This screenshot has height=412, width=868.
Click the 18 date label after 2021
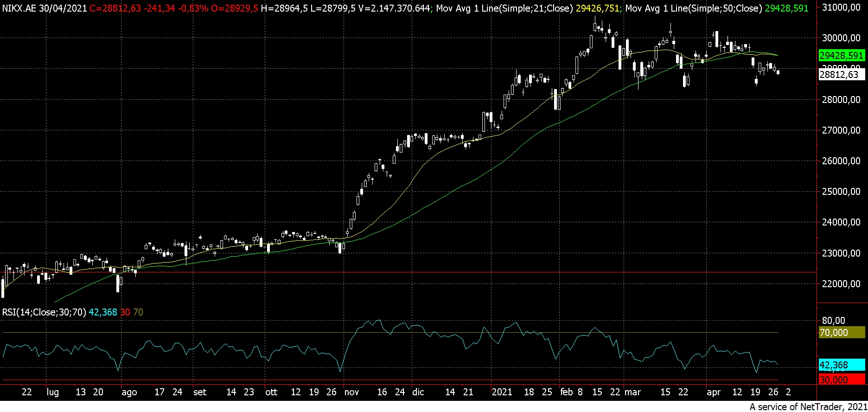click(529, 392)
